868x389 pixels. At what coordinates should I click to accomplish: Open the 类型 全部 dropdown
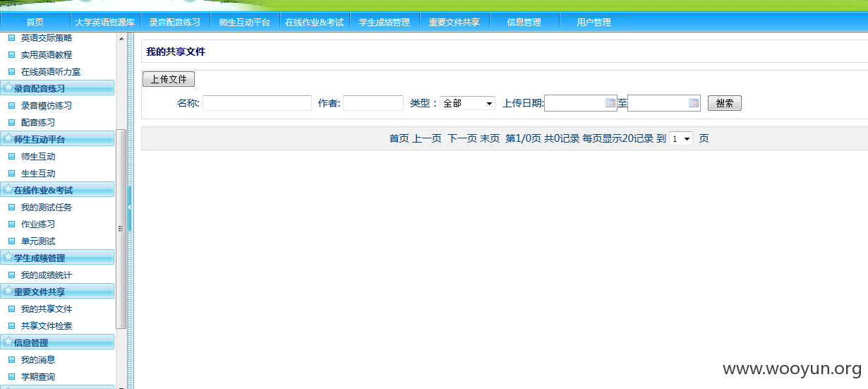coord(468,103)
